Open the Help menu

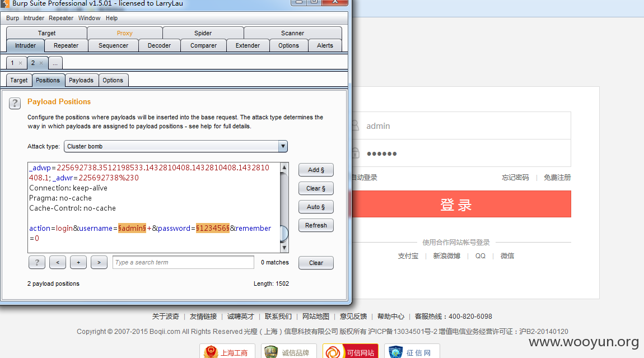[x=111, y=18]
